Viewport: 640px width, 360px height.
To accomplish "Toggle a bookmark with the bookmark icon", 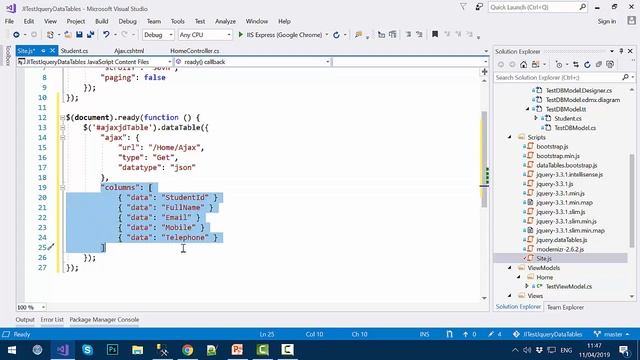I will point(435,35).
